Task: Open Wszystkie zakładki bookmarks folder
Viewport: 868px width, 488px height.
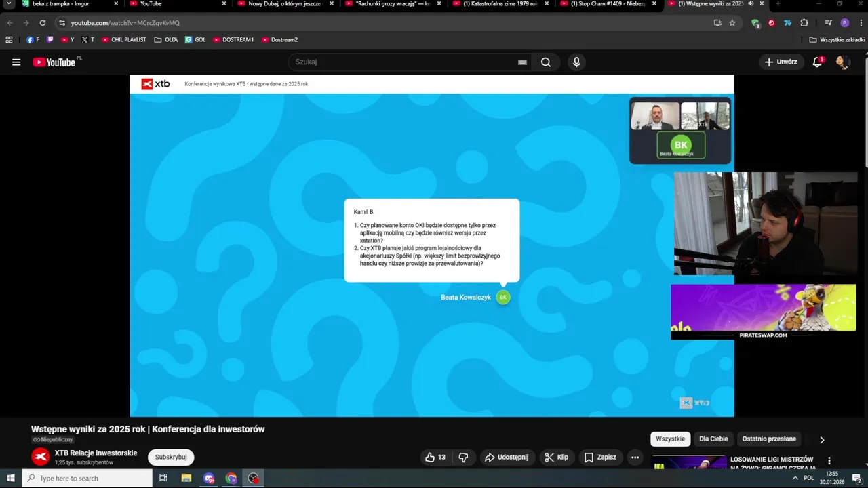Action: pyautogui.click(x=837, y=39)
